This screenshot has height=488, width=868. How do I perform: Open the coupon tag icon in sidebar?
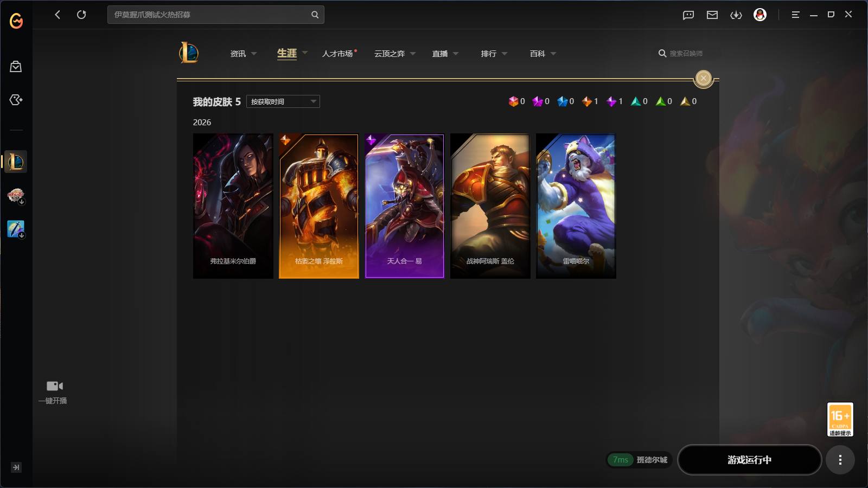tap(16, 100)
